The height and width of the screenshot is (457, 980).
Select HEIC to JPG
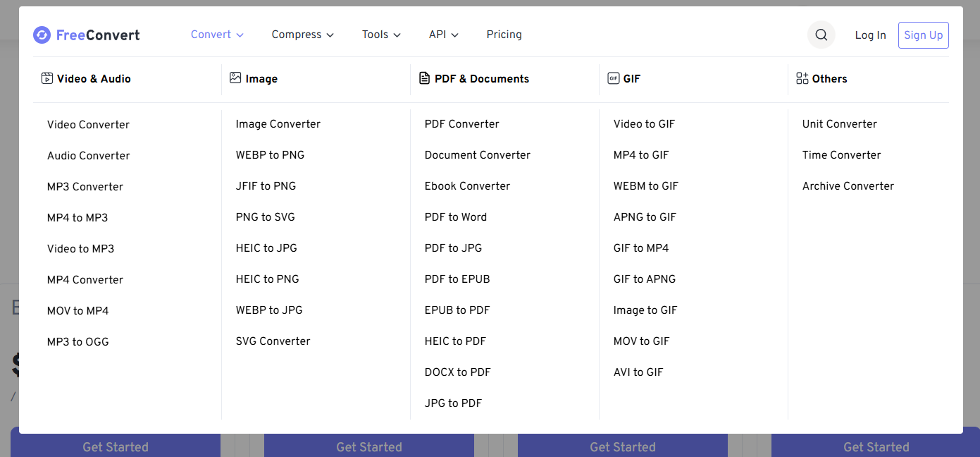[266, 248]
